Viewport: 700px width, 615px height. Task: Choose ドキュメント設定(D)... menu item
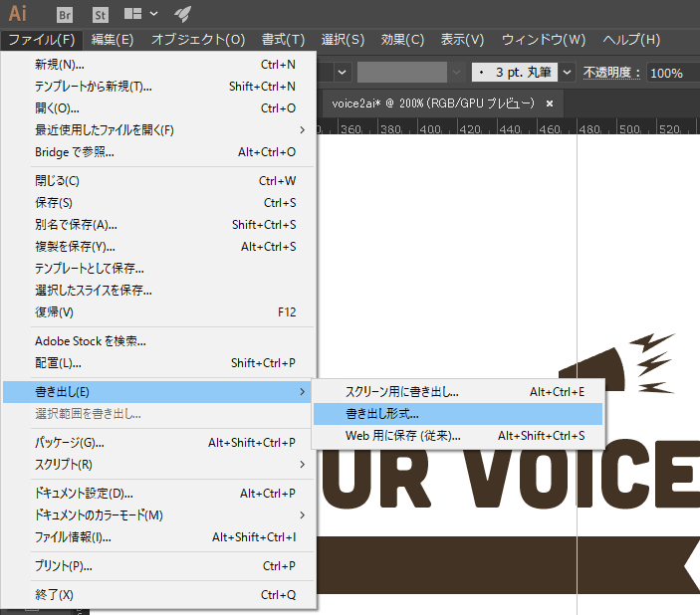[159, 494]
